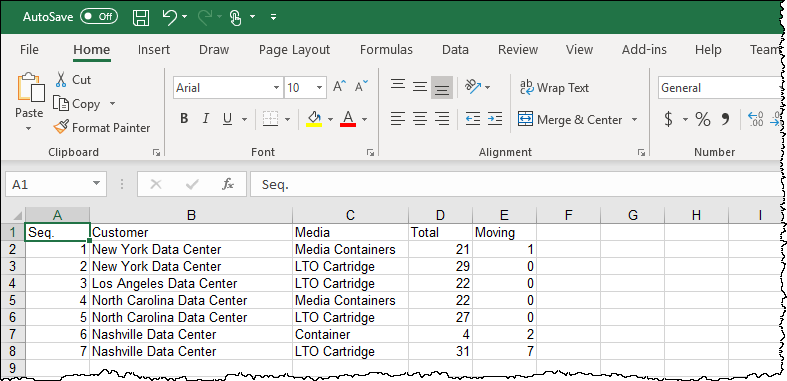Switch to Insert tab
787x381 pixels.
pyautogui.click(x=154, y=50)
